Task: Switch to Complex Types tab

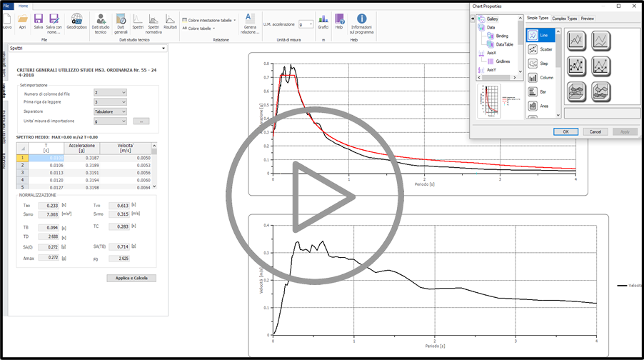Action: pos(564,19)
